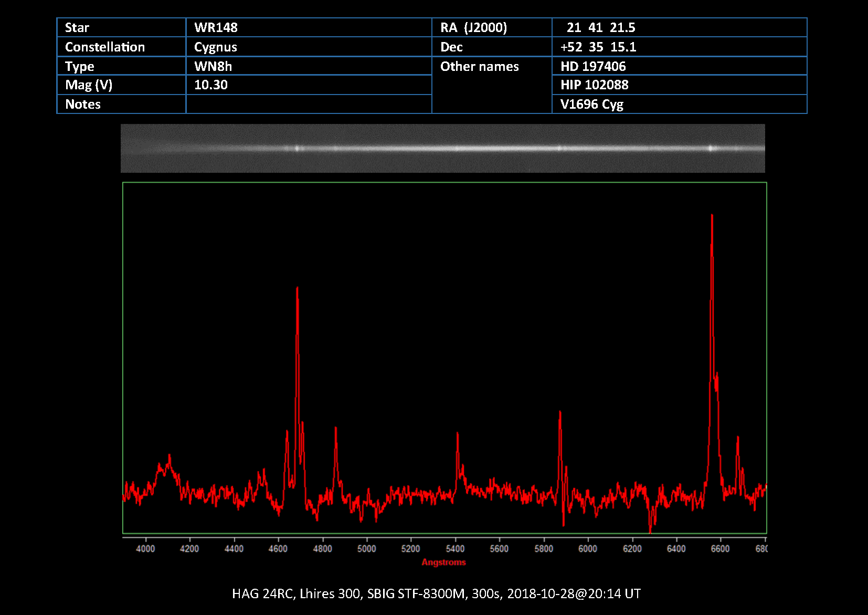Select the V1696 Cyg name cell
868x615 pixels.
[x=679, y=104]
